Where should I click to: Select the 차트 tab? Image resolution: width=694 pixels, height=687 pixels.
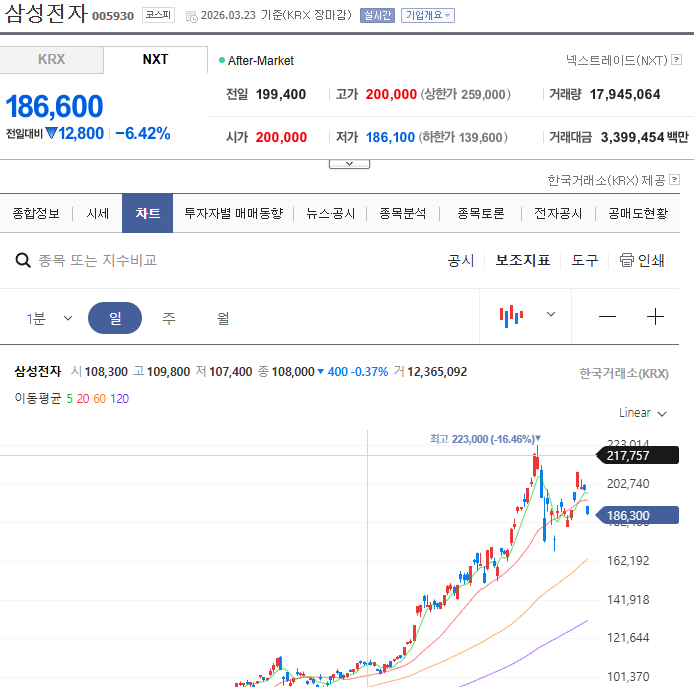(x=147, y=213)
